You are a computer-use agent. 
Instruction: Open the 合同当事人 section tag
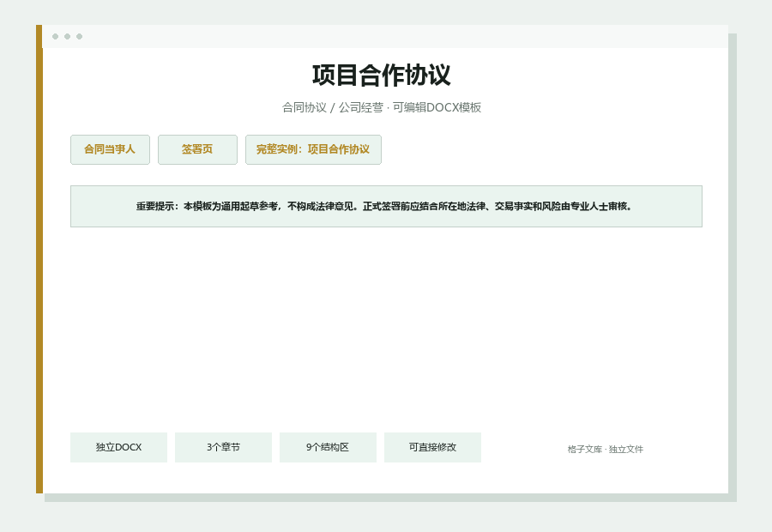pos(110,150)
